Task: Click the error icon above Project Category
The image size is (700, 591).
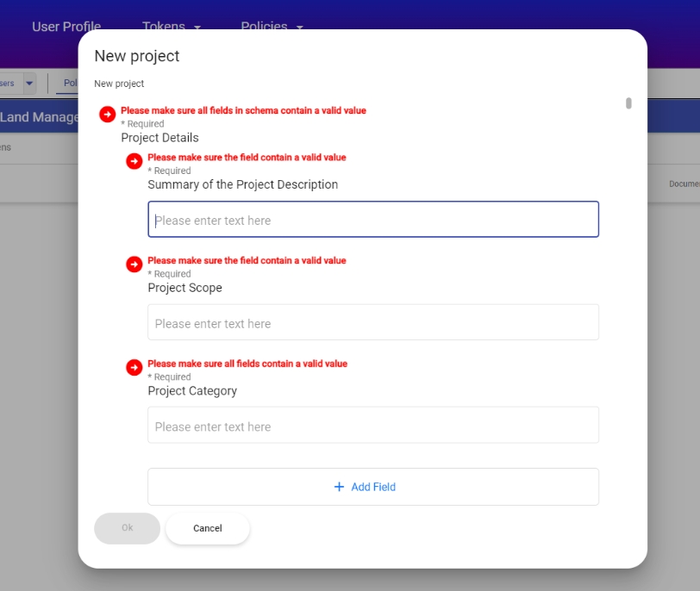Action: (x=134, y=368)
